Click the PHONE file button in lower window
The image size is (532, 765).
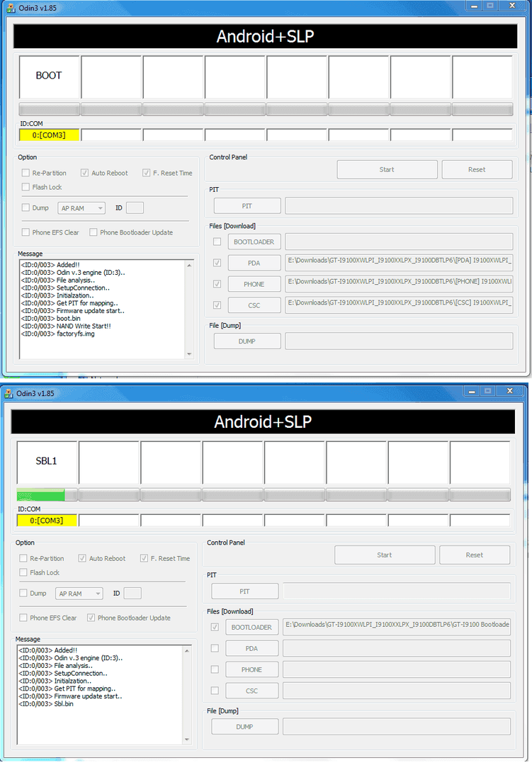click(251, 669)
